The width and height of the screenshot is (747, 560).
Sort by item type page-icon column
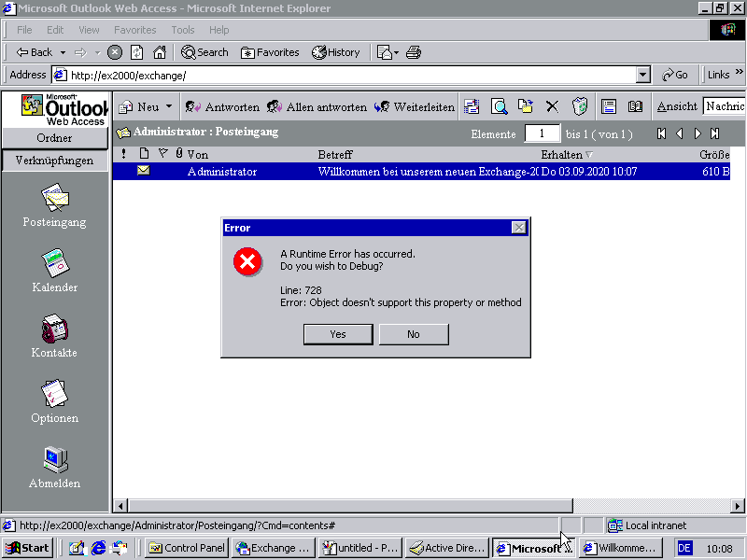[144, 153]
